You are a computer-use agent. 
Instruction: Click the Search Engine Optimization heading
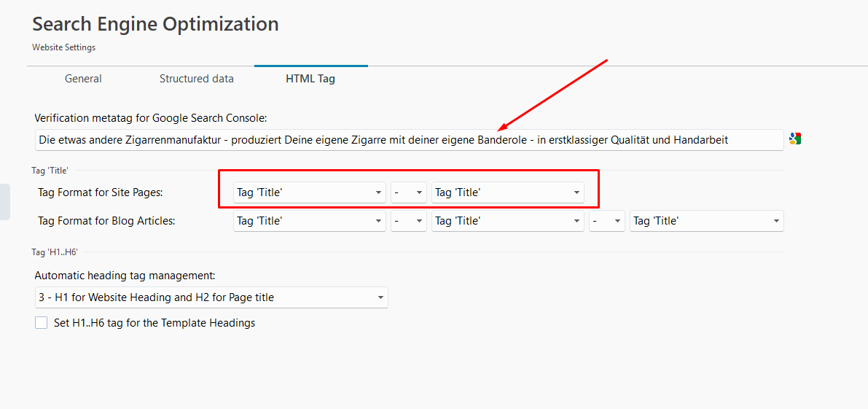(155, 24)
